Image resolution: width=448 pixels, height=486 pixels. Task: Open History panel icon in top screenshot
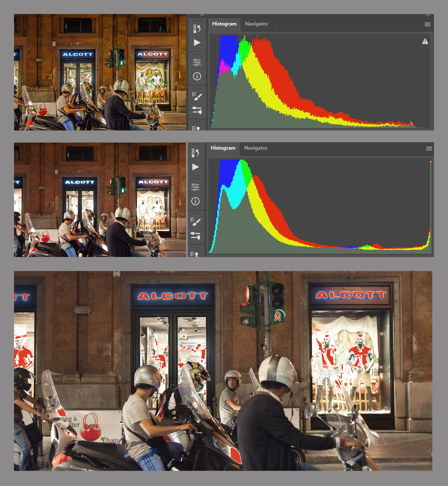click(197, 29)
